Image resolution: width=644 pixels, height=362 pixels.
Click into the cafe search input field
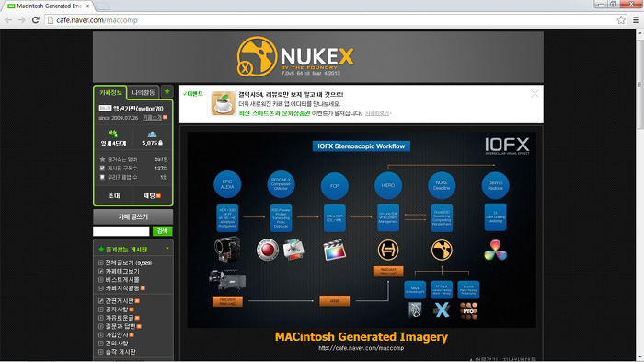(121, 231)
